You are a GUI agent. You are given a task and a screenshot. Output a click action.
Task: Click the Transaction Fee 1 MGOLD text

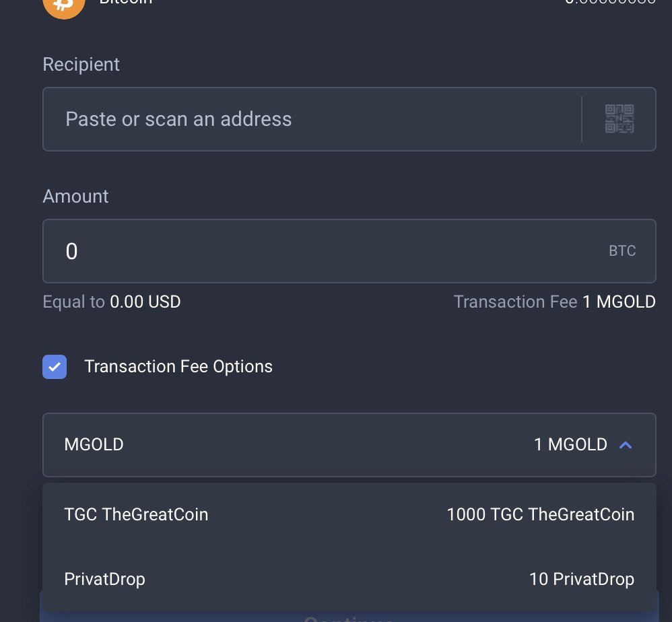(555, 302)
